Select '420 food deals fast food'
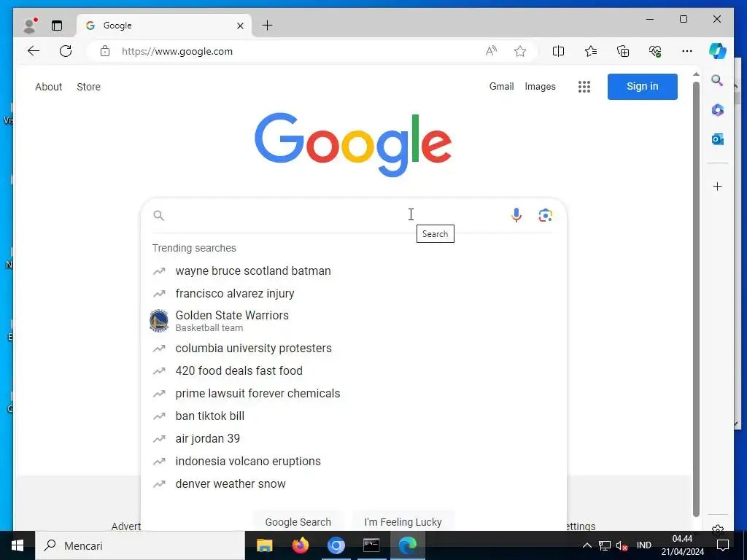The height and width of the screenshot is (560, 747). pyautogui.click(x=354, y=370)
